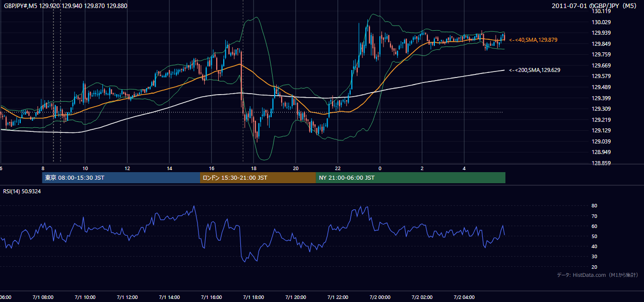
Task: Click the 129.669 price axis label
Action: click(601, 65)
